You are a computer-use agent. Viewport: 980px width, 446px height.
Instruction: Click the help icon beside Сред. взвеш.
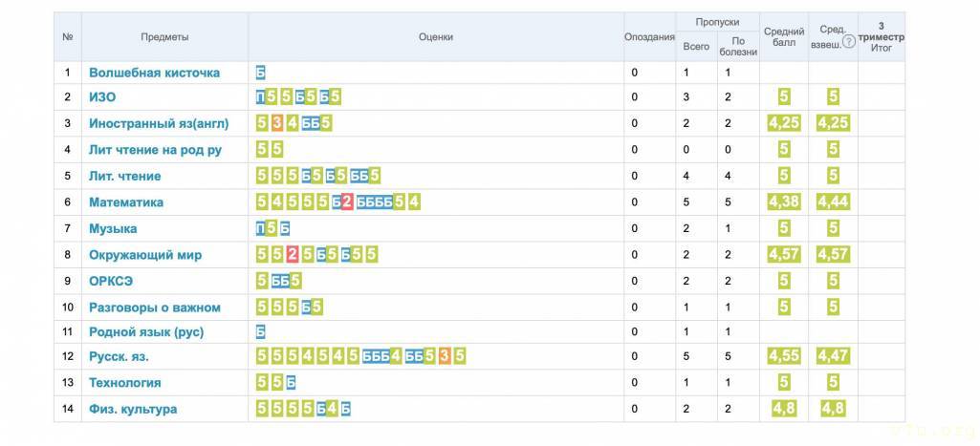(849, 42)
